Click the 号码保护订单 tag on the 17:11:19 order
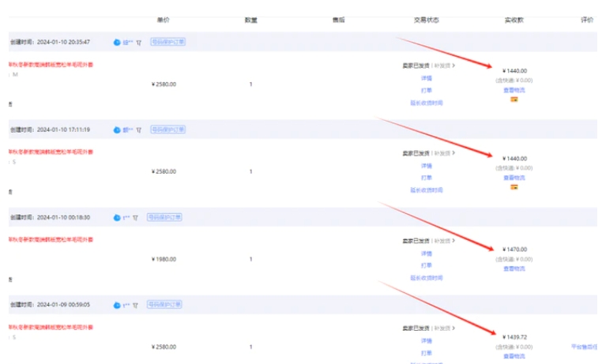This screenshot has height=364, width=602. 166,129
